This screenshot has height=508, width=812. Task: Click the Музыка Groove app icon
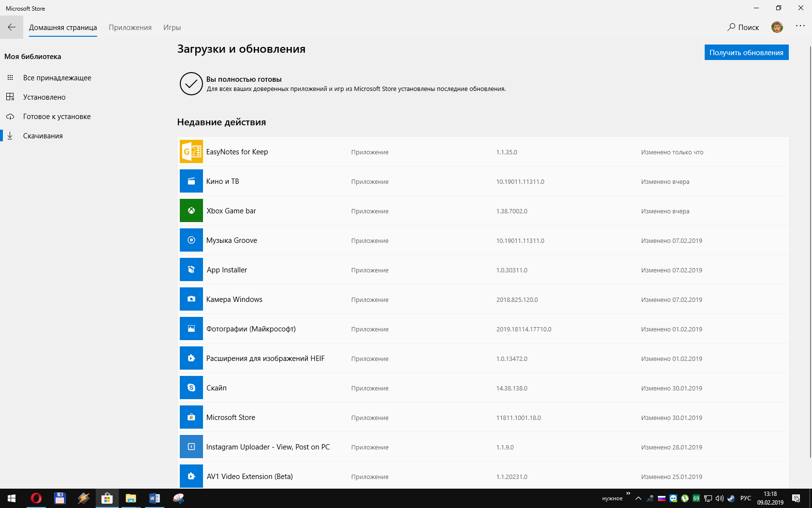[191, 240]
